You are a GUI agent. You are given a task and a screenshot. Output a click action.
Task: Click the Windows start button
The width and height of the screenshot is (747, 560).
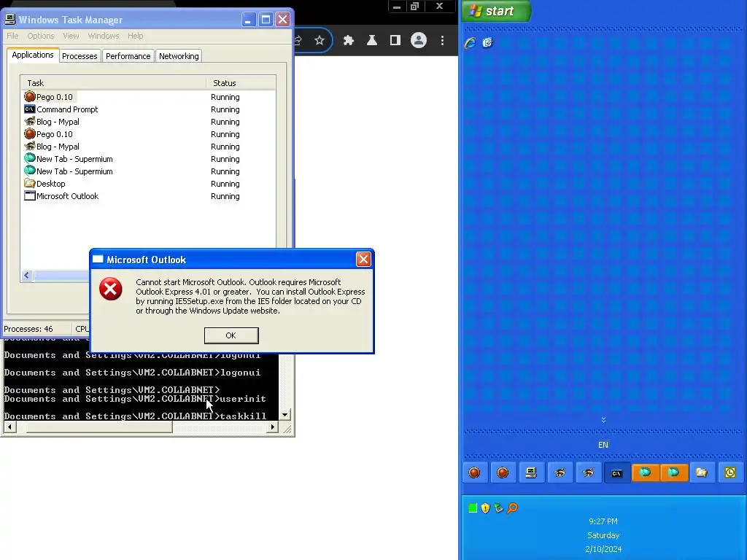pos(496,11)
